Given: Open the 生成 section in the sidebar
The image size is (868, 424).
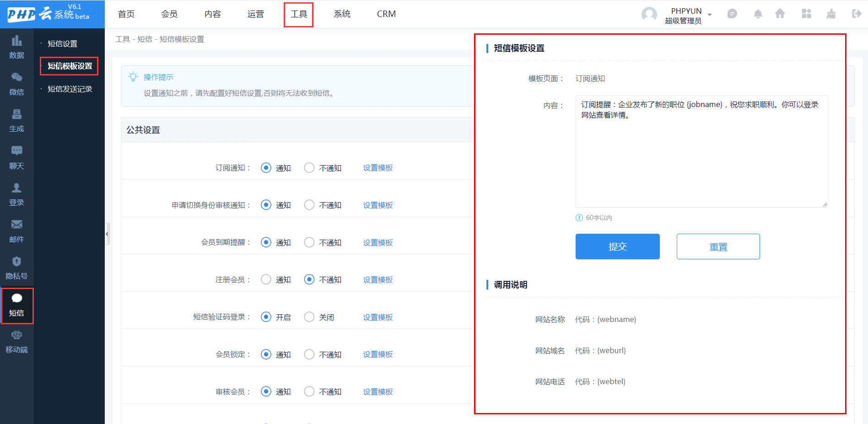Looking at the screenshot, I should click(16, 121).
